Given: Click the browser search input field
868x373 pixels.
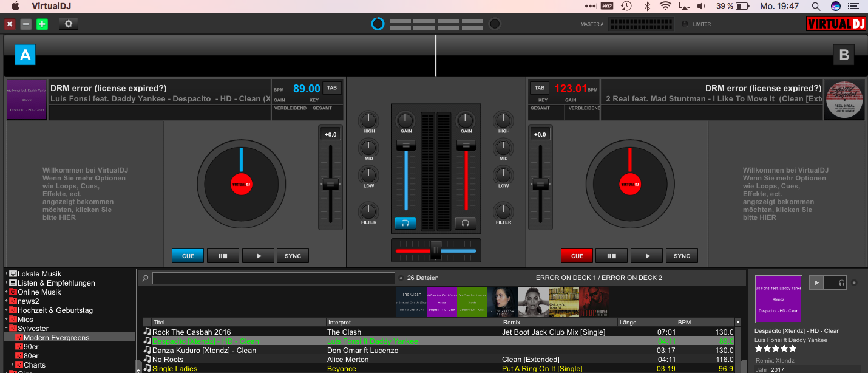Looking at the screenshot, I should (x=274, y=278).
